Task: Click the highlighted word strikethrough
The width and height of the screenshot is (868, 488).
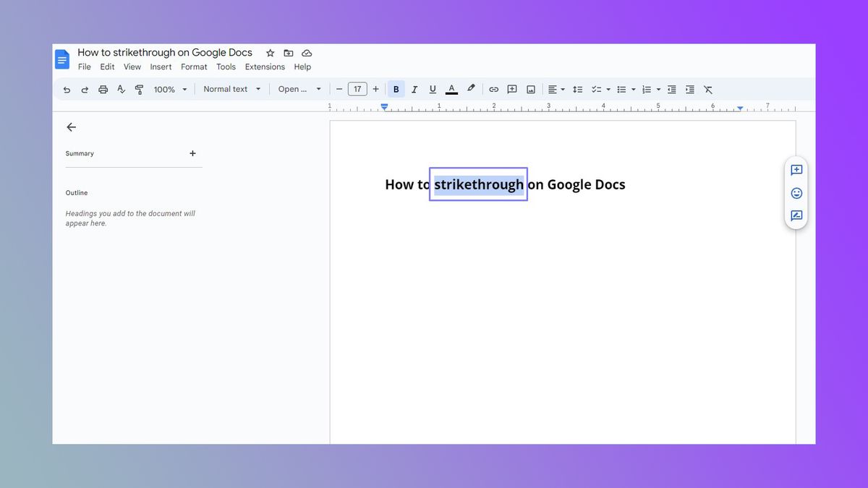Action: pos(479,184)
